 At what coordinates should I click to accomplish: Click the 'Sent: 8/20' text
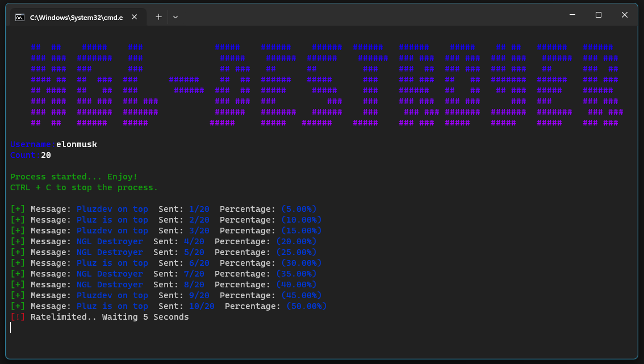179,284
